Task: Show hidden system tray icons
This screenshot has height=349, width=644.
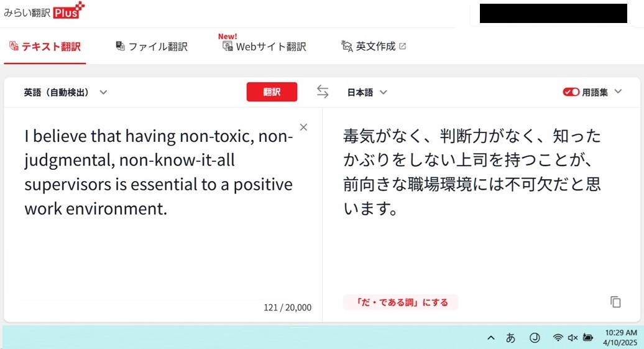Action: [491, 338]
